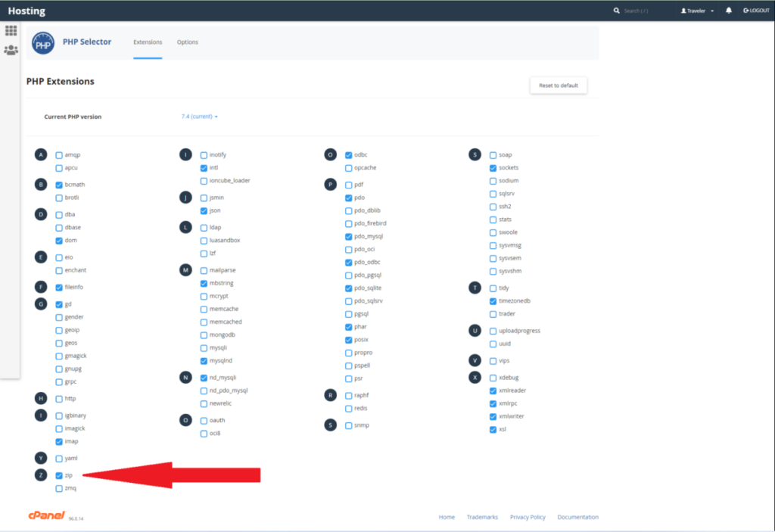This screenshot has width=775, height=532.
Task: Enable the pdo_sqlsrv extension
Action: point(348,300)
